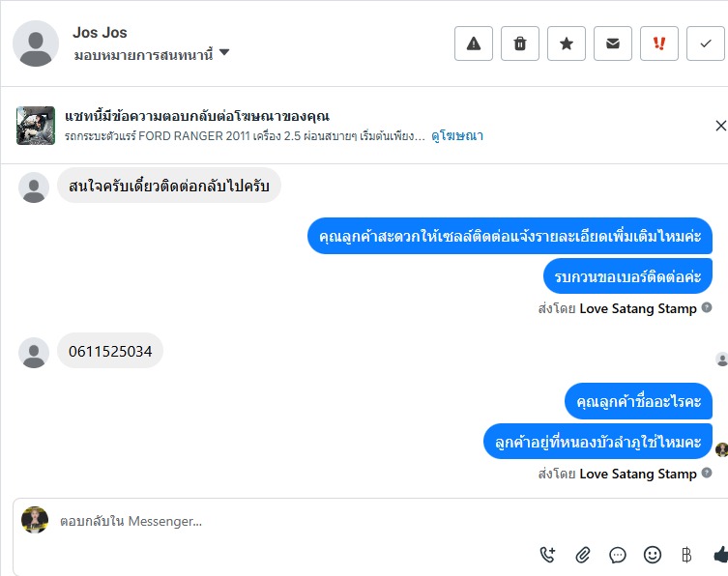The height and width of the screenshot is (576, 728).
Task: Close the ad reply banner
Action: [x=719, y=126]
